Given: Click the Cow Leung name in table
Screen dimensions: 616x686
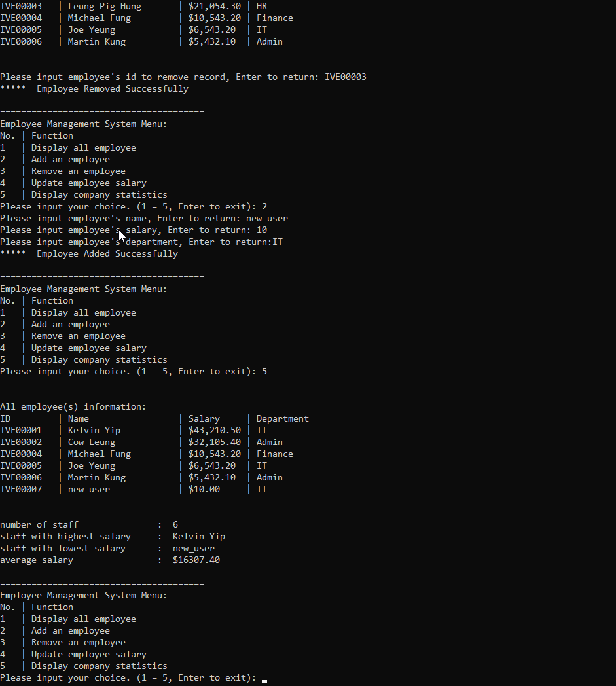Looking at the screenshot, I should coord(91,442).
